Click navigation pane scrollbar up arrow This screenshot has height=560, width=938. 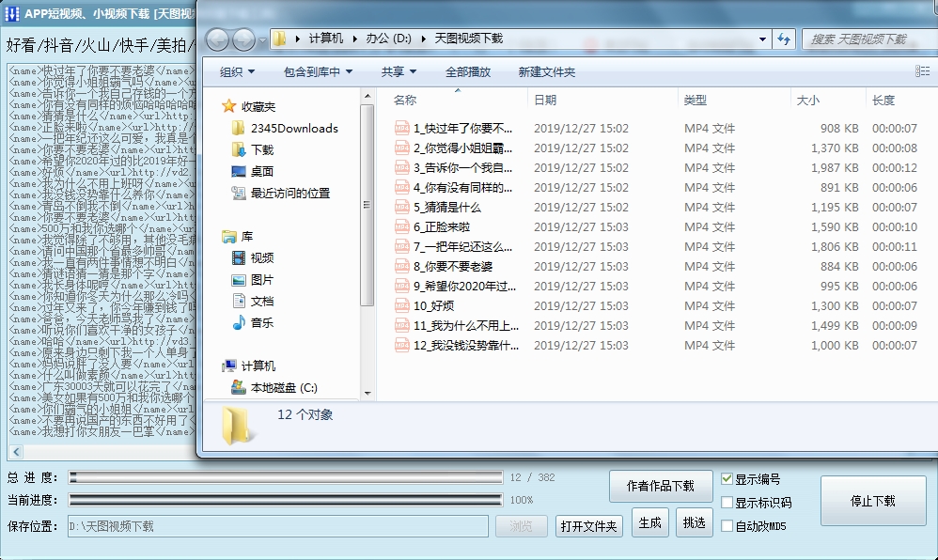pyautogui.click(x=367, y=97)
